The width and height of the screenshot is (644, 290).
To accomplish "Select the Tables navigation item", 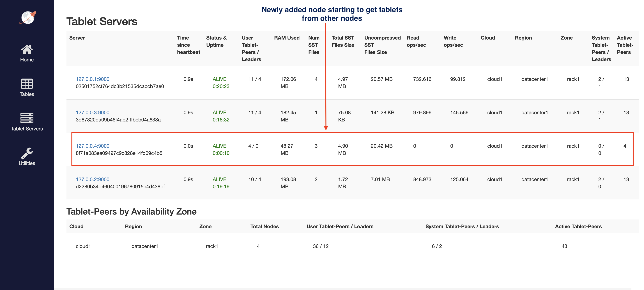I will click(27, 94).
